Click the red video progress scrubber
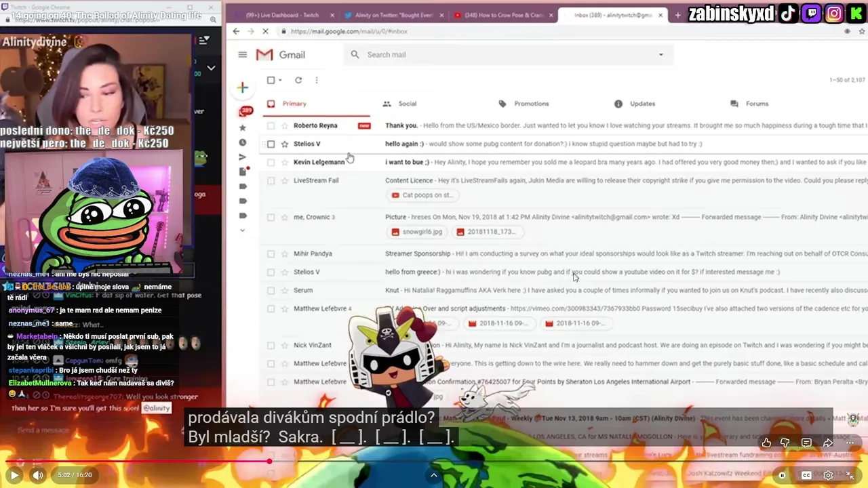 click(x=269, y=462)
